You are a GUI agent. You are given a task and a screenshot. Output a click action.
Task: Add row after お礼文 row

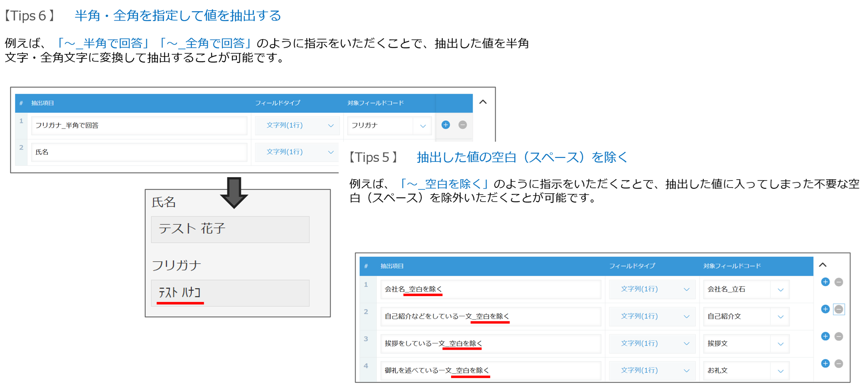click(x=825, y=364)
